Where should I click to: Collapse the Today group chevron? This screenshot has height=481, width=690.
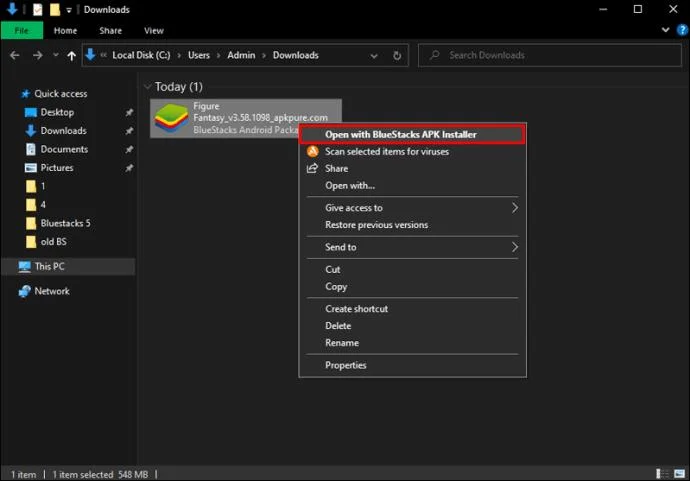point(147,87)
